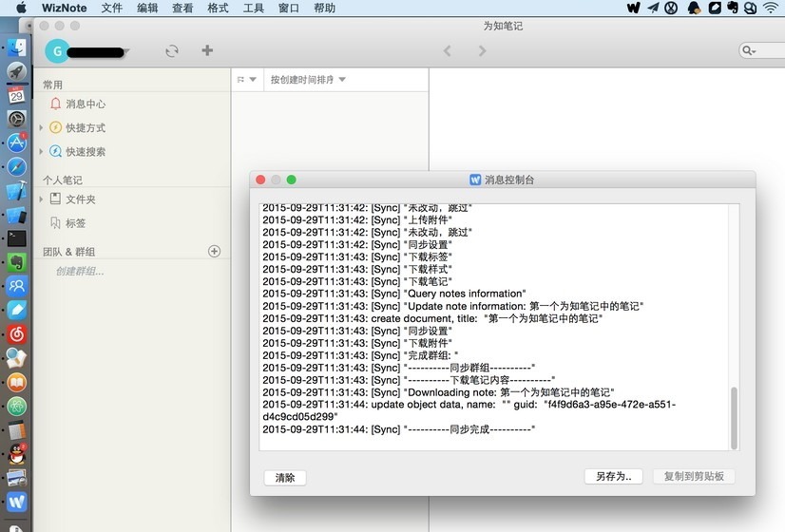Open Terminal in the dock
This screenshot has height=532, width=785.
pyautogui.click(x=16, y=238)
